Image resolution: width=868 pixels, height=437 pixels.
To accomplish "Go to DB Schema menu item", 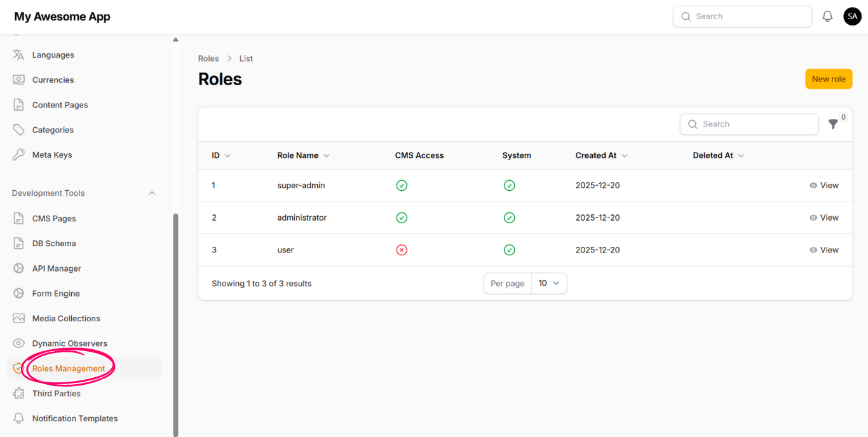I will coord(54,244).
